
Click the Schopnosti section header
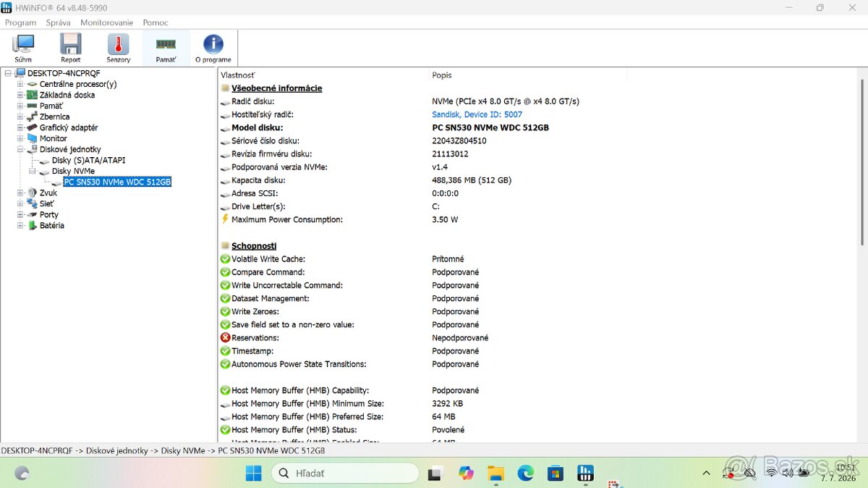pyautogui.click(x=254, y=246)
